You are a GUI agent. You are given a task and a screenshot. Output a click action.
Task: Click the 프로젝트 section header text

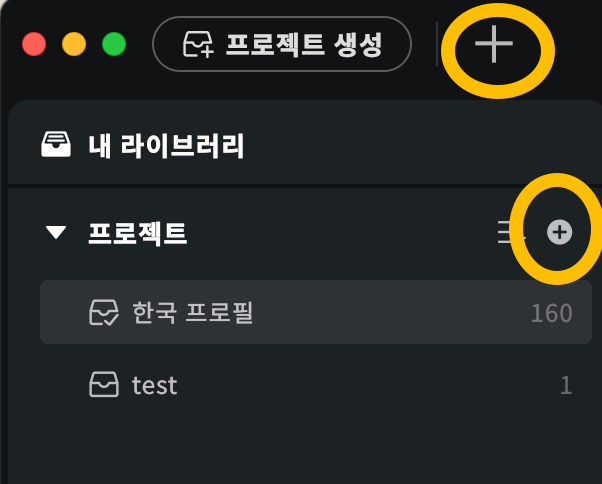137,233
